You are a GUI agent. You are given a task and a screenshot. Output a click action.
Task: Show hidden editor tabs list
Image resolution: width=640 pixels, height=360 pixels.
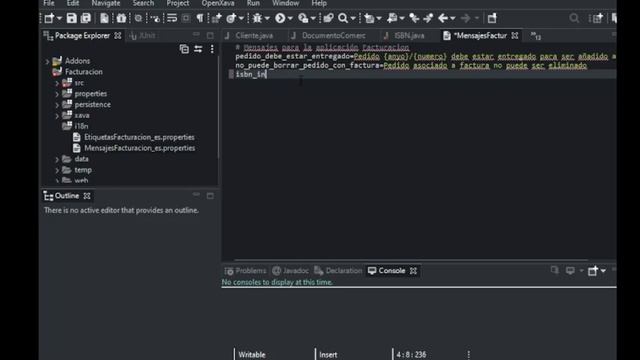tap(536, 36)
